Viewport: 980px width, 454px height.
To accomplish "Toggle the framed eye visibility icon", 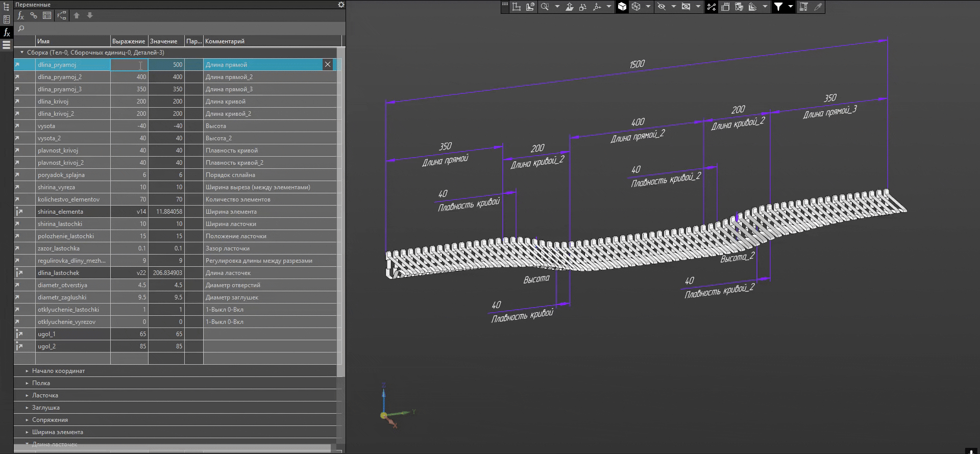I will pyautogui.click(x=686, y=7).
